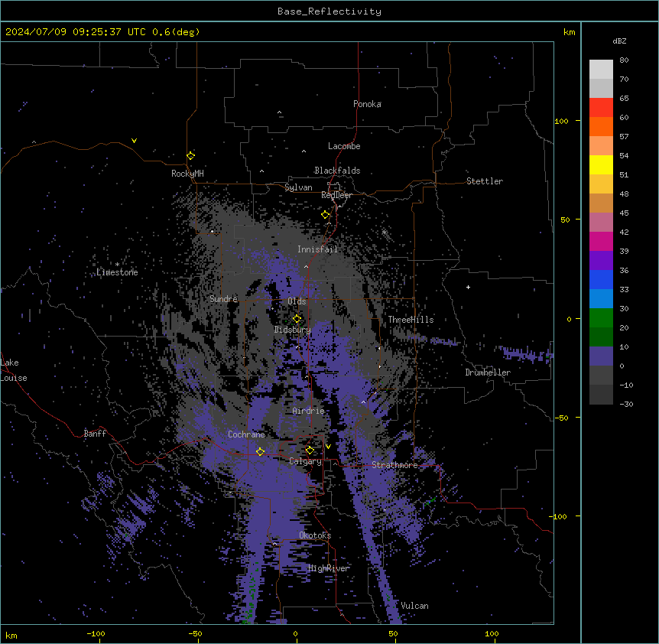Click the Airdrie map label
The height and width of the screenshot is (644, 659).
[x=308, y=411]
